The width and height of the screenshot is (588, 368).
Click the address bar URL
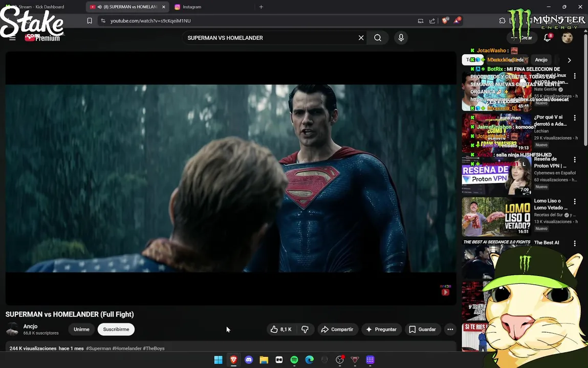pyautogui.click(x=150, y=21)
